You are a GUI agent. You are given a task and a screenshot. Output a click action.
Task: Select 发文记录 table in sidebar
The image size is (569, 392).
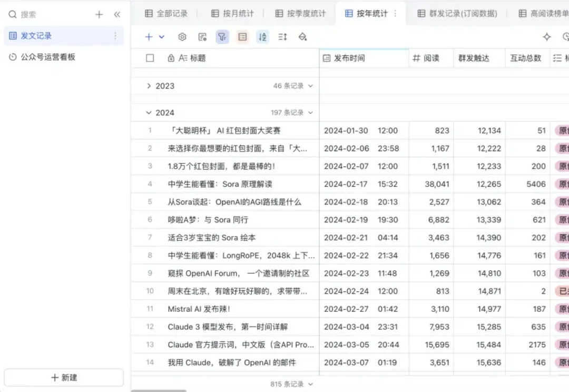tap(64, 36)
